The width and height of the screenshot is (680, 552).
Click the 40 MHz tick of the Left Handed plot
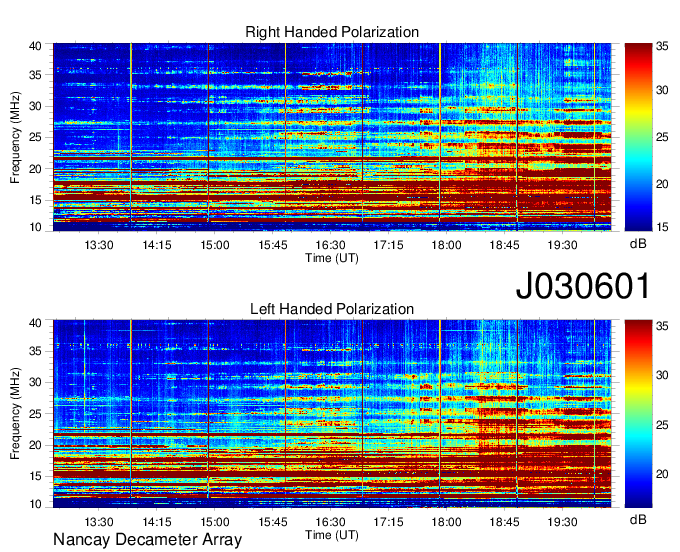pos(35,323)
